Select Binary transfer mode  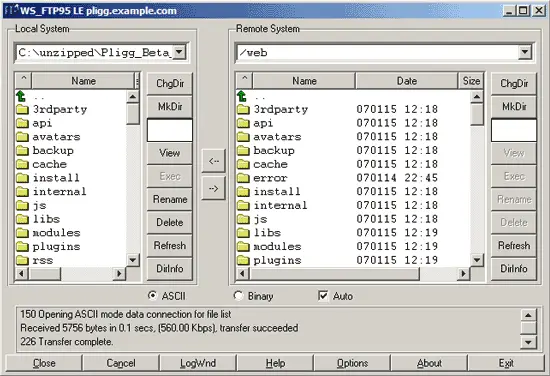coord(239,296)
